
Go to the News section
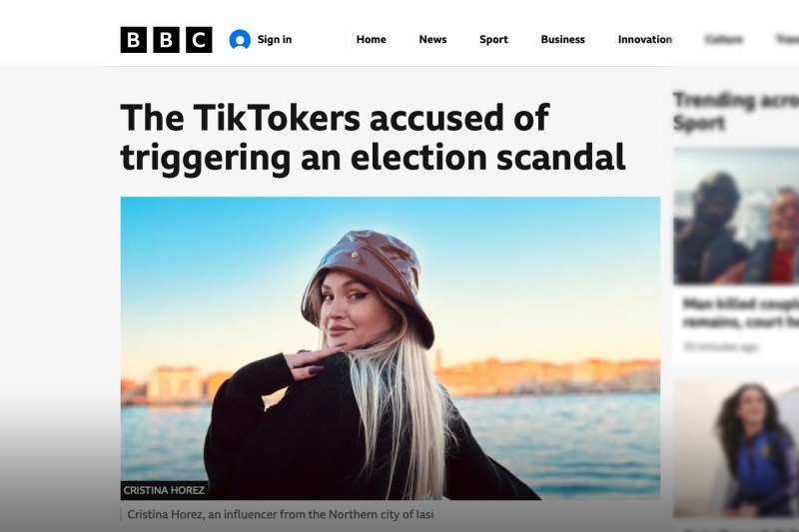(x=432, y=40)
